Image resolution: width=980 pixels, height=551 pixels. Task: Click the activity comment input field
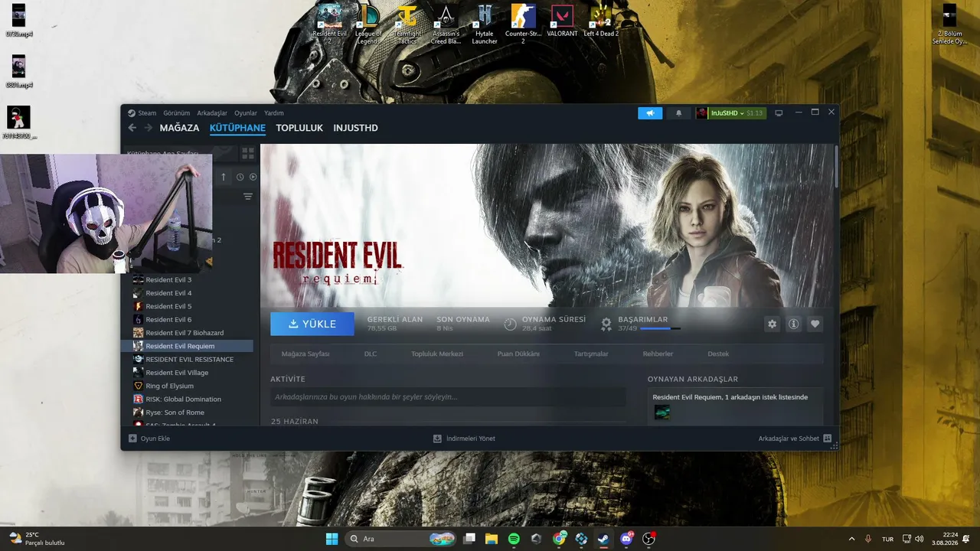448,397
